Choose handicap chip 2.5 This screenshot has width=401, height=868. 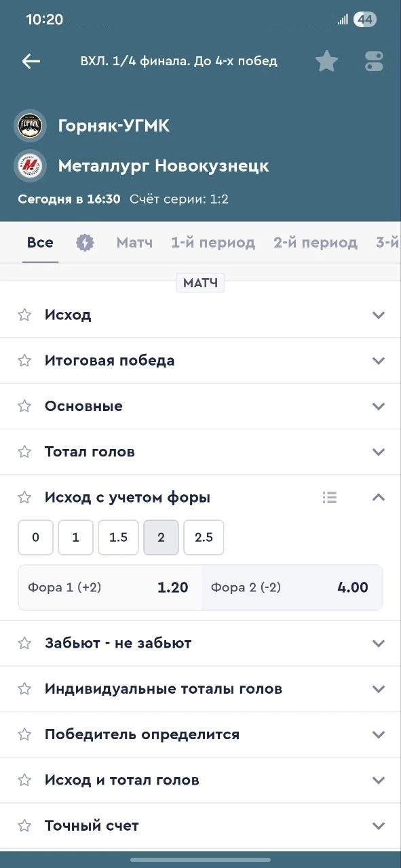[204, 537]
